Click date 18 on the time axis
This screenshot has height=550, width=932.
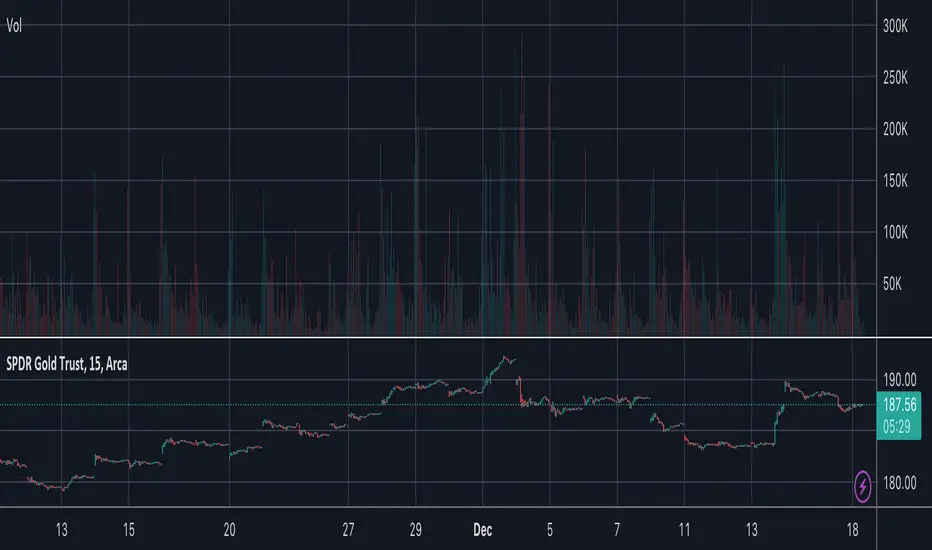point(852,530)
